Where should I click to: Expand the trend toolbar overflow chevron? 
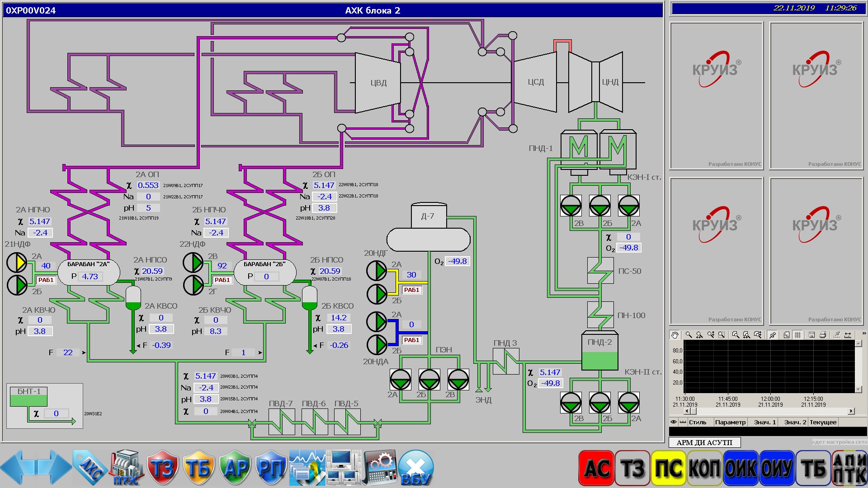tap(864, 333)
